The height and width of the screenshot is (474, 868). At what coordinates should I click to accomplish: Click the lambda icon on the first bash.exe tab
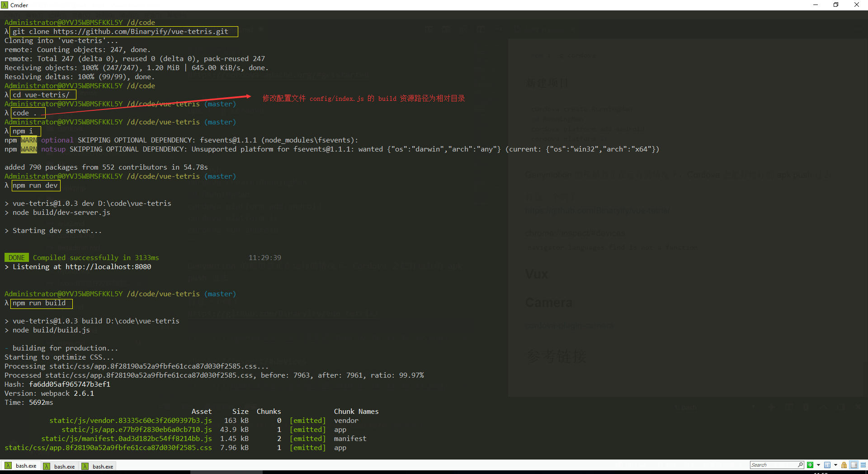coord(8,466)
